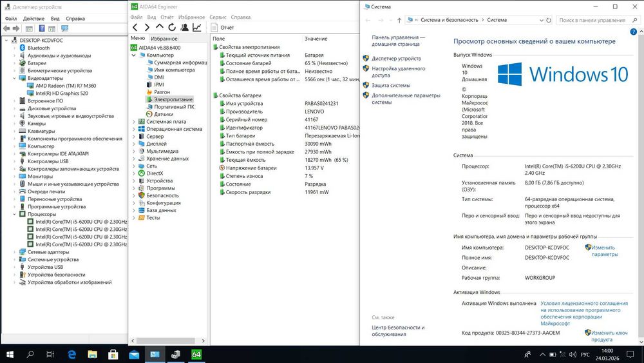
Task: Expand Сетевые адаптеры device category
Action: point(14,252)
